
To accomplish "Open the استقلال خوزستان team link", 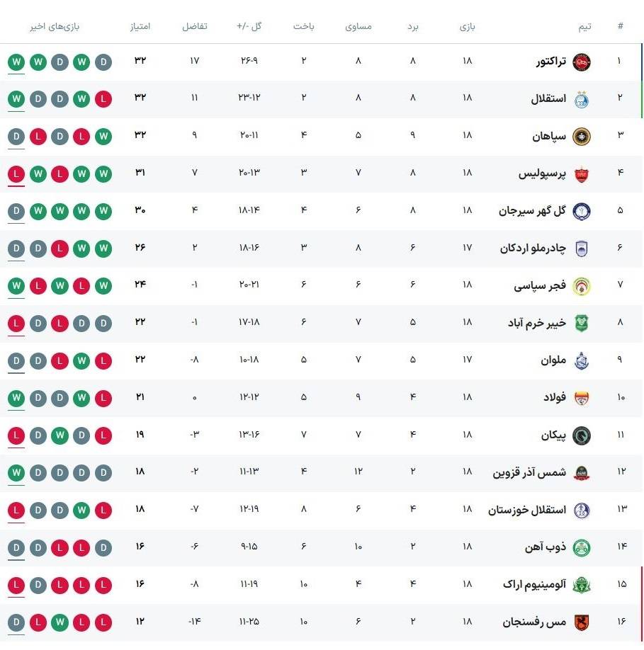I will coord(527,510).
